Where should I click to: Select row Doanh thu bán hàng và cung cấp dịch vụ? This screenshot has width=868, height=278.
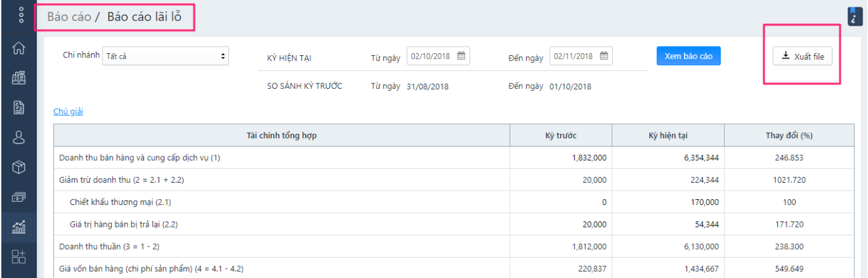coord(454,158)
